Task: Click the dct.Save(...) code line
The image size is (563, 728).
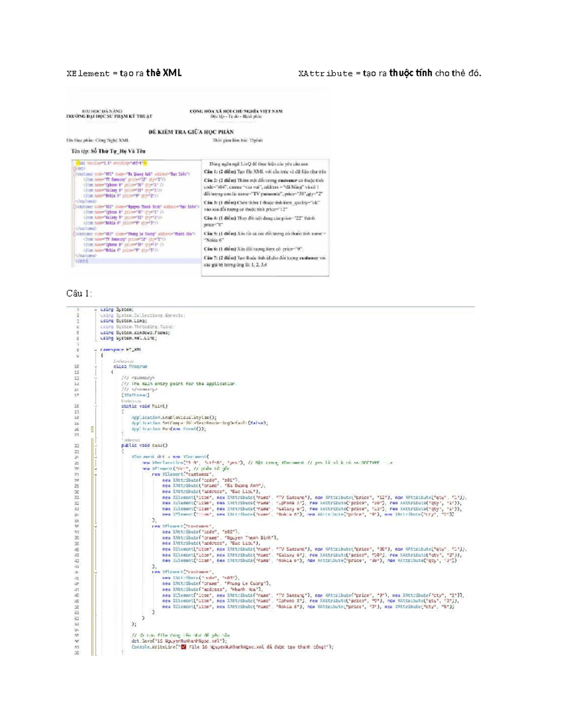Action: click(x=179, y=641)
